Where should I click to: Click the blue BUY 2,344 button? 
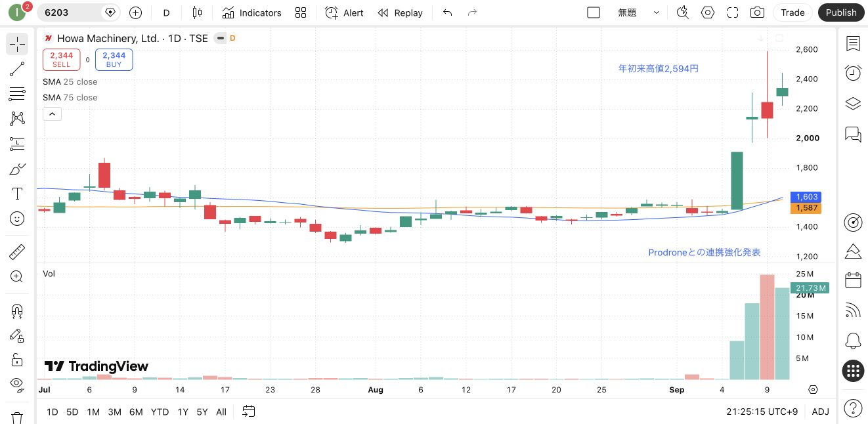click(x=114, y=60)
